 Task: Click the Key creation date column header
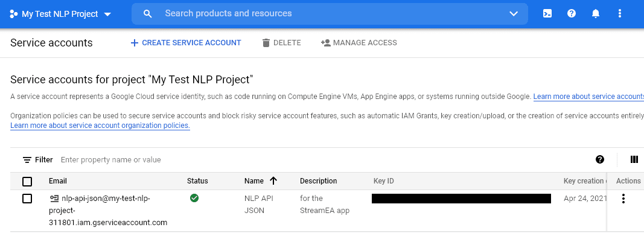pos(584,181)
